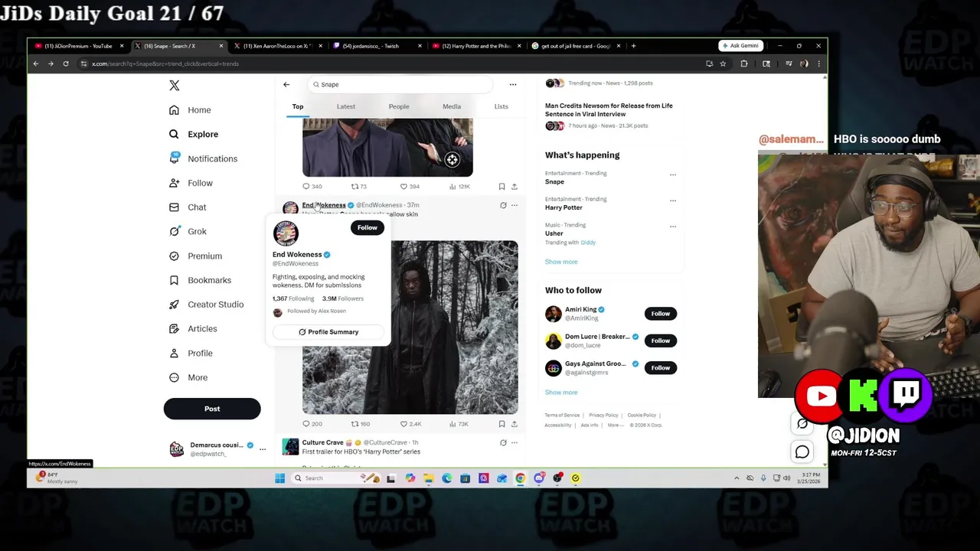
Task: Switch to the Media tab
Action: (x=452, y=106)
